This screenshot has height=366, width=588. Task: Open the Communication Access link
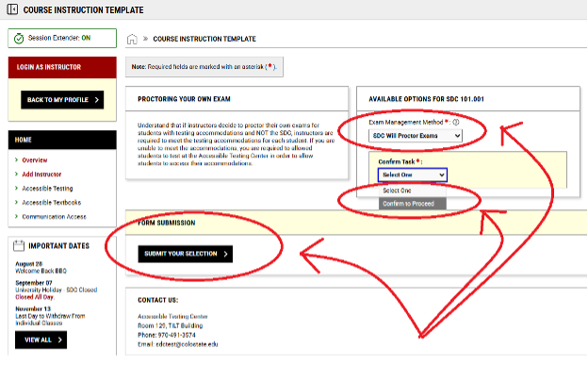click(54, 217)
